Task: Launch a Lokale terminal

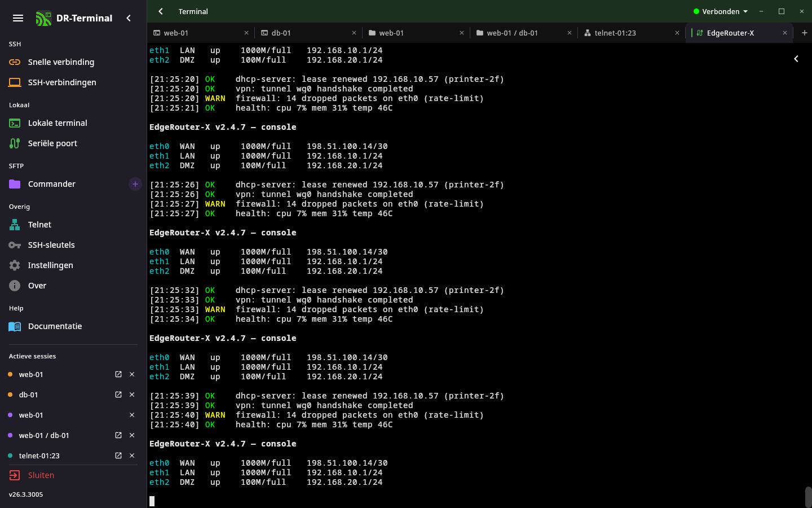Action: coord(73,123)
